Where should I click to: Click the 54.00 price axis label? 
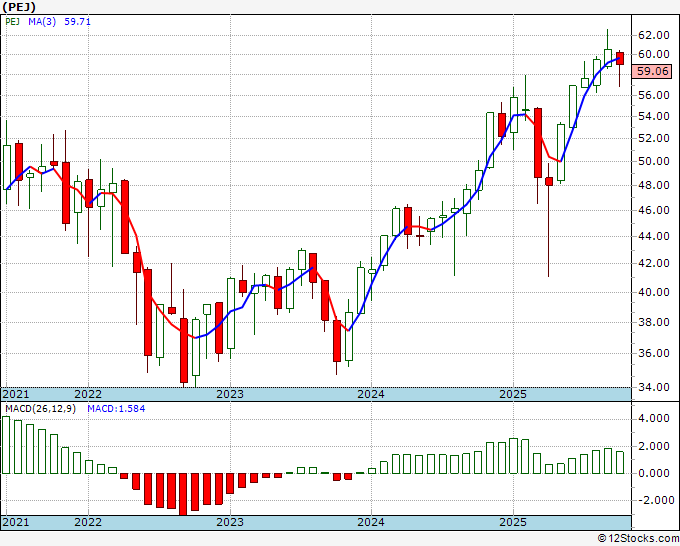pyautogui.click(x=654, y=116)
